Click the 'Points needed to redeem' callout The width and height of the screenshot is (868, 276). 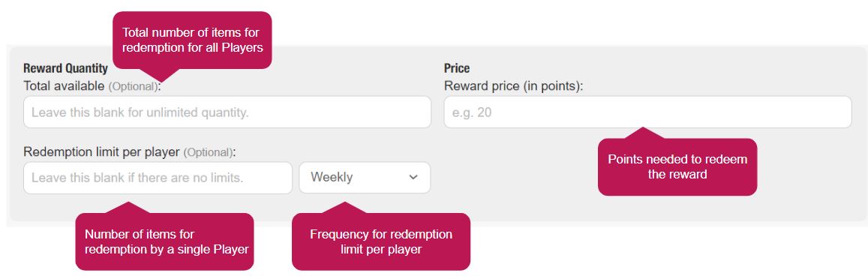pyautogui.click(x=677, y=166)
